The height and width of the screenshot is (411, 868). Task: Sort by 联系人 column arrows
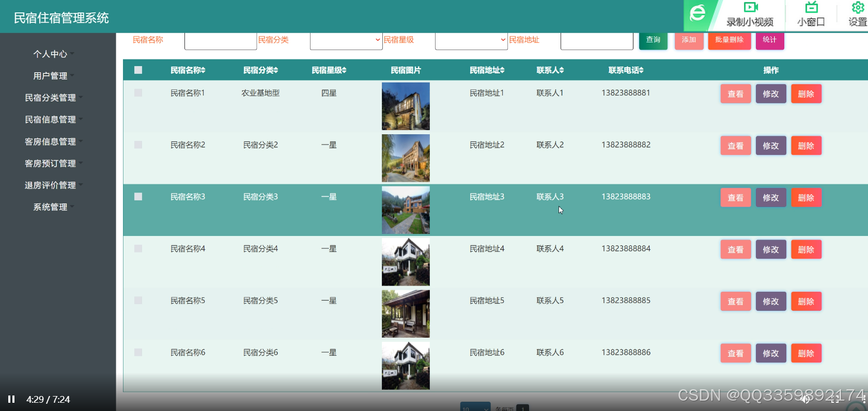[x=562, y=70]
